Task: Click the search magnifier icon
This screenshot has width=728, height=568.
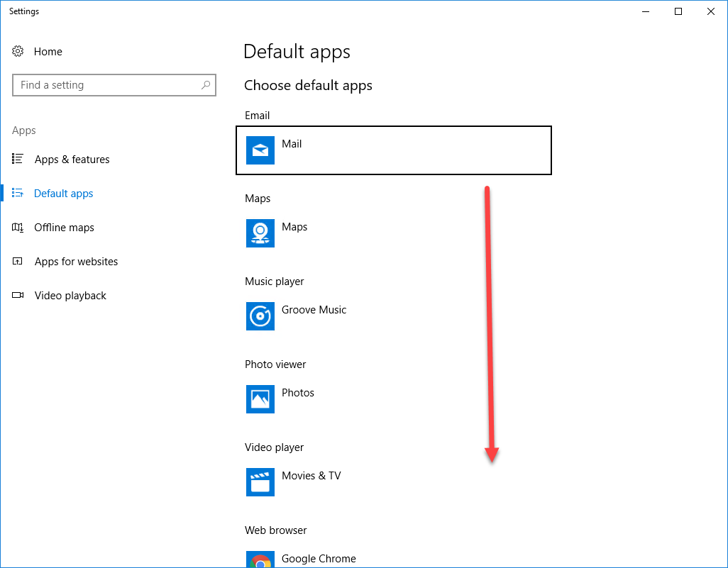Action: click(x=206, y=84)
